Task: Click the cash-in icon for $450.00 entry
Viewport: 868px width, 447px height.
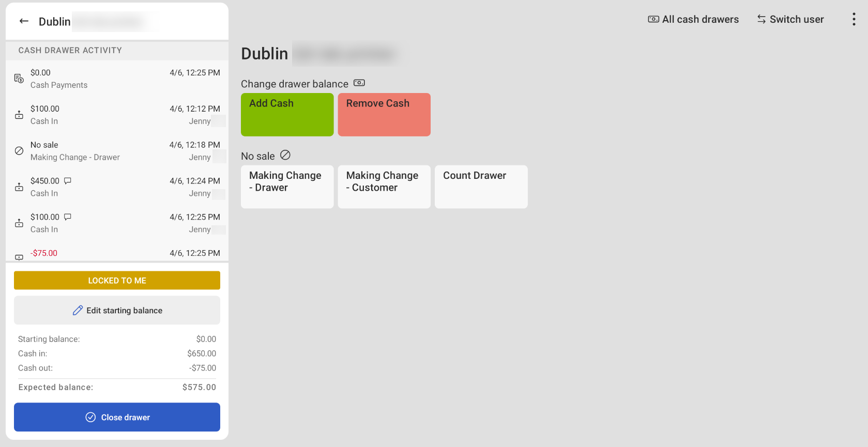Action: click(x=19, y=187)
